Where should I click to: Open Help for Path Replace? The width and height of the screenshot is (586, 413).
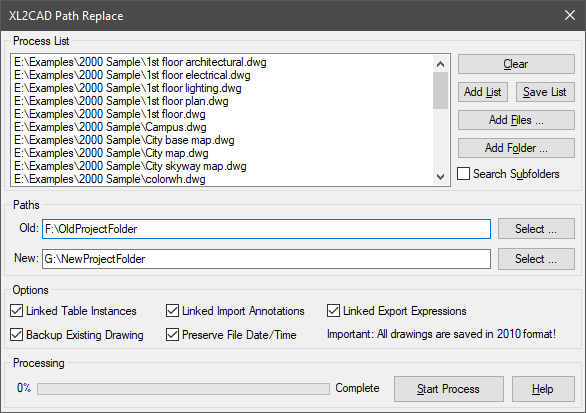pyautogui.click(x=543, y=389)
